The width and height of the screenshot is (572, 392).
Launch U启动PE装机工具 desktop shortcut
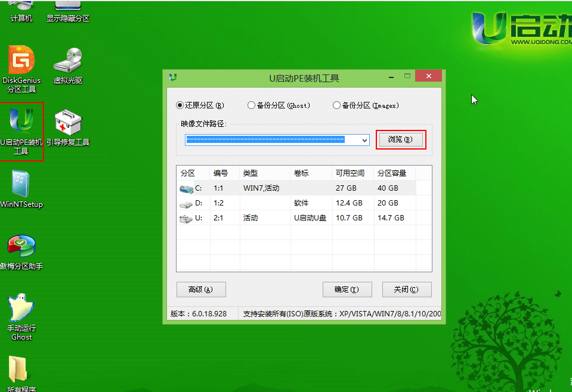coord(21,131)
